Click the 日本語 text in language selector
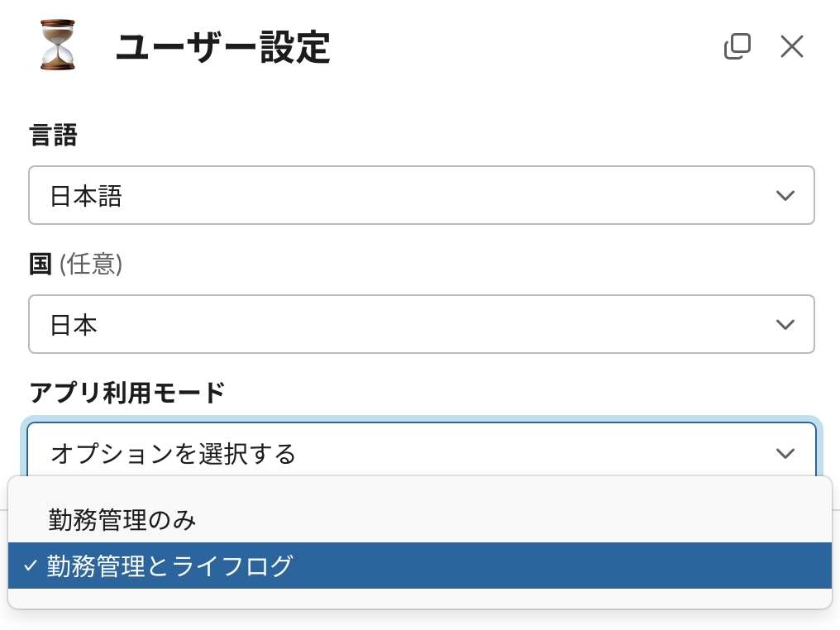840x630 pixels. tap(86, 196)
